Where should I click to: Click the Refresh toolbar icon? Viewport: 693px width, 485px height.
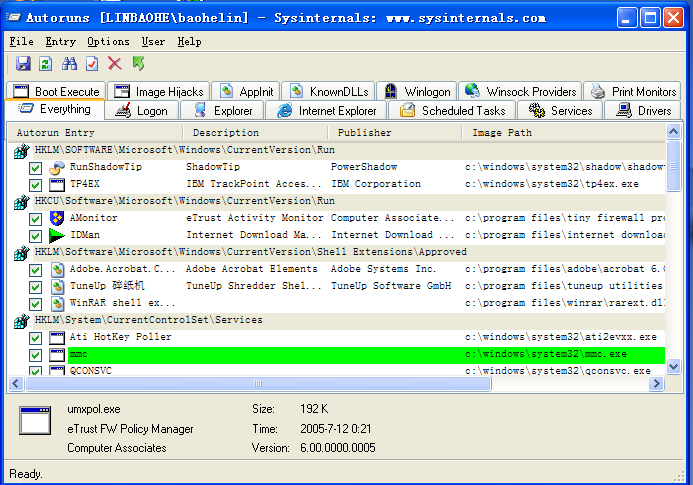pyautogui.click(x=45, y=64)
